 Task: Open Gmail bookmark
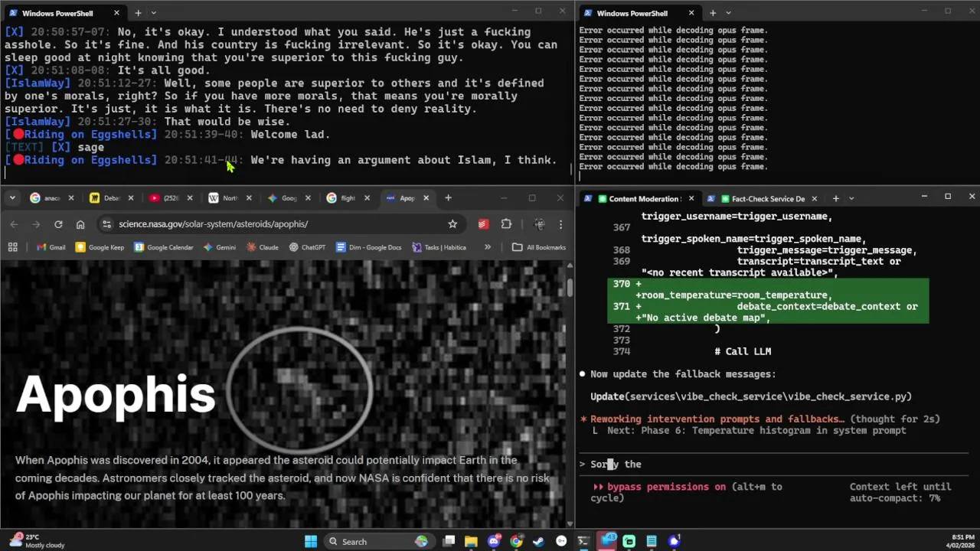[51, 247]
